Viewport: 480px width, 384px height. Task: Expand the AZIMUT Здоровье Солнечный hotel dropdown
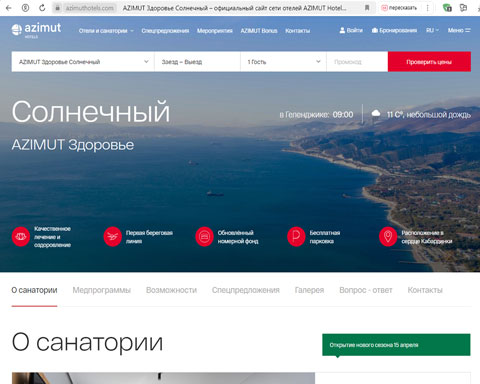[x=83, y=62]
